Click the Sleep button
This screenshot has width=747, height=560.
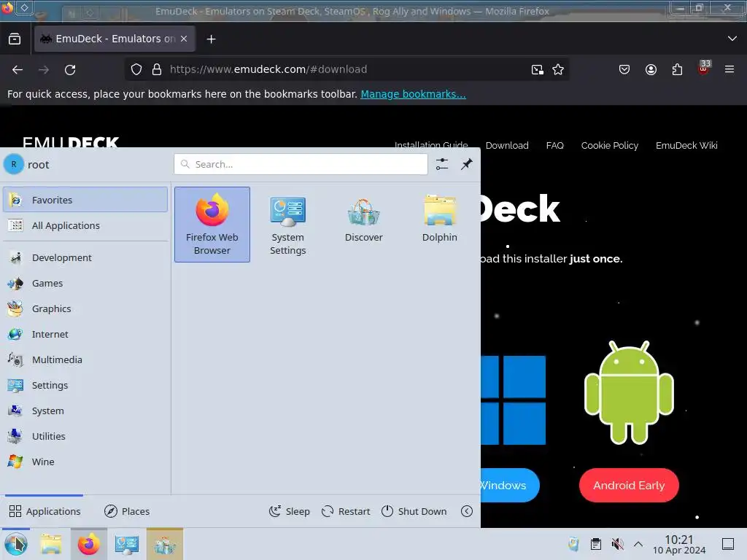coord(289,511)
